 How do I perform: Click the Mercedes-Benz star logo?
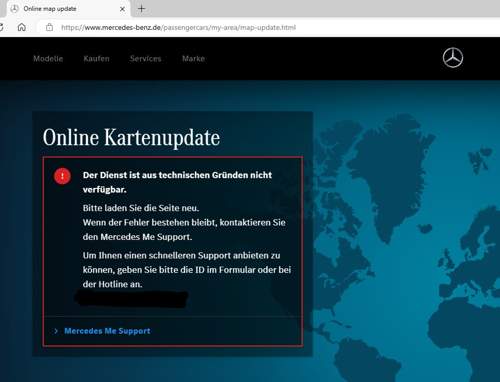pyautogui.click(x=453, y=58)
